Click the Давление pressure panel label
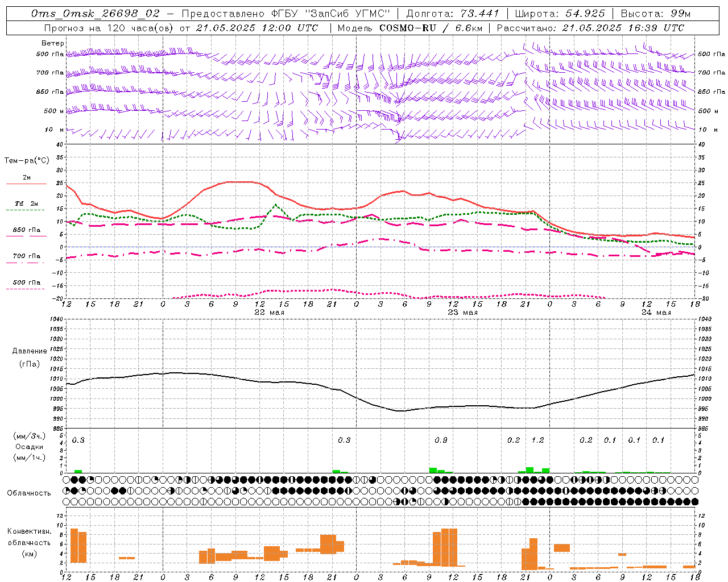This screenshot has width=728, height=582. click(30, 351)
